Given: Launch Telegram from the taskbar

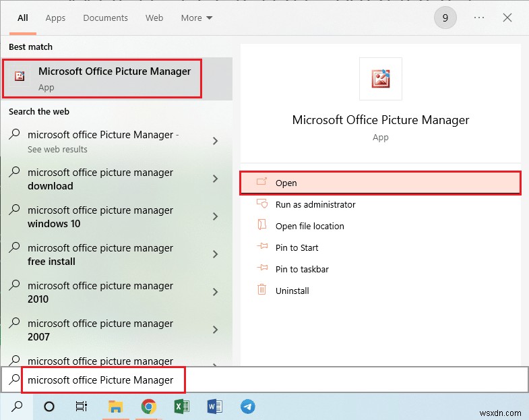Looking at the screenshot, I should (x=248, y=407).
